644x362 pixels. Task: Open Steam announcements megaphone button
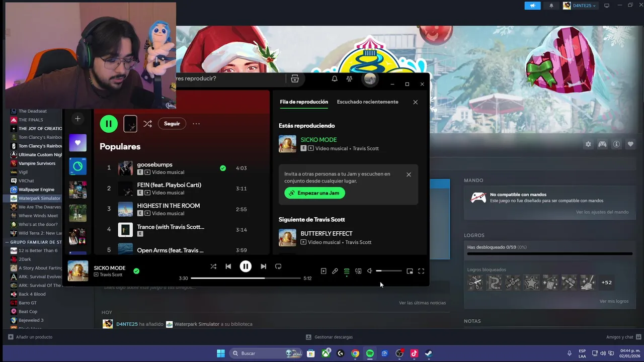point(532,6)
